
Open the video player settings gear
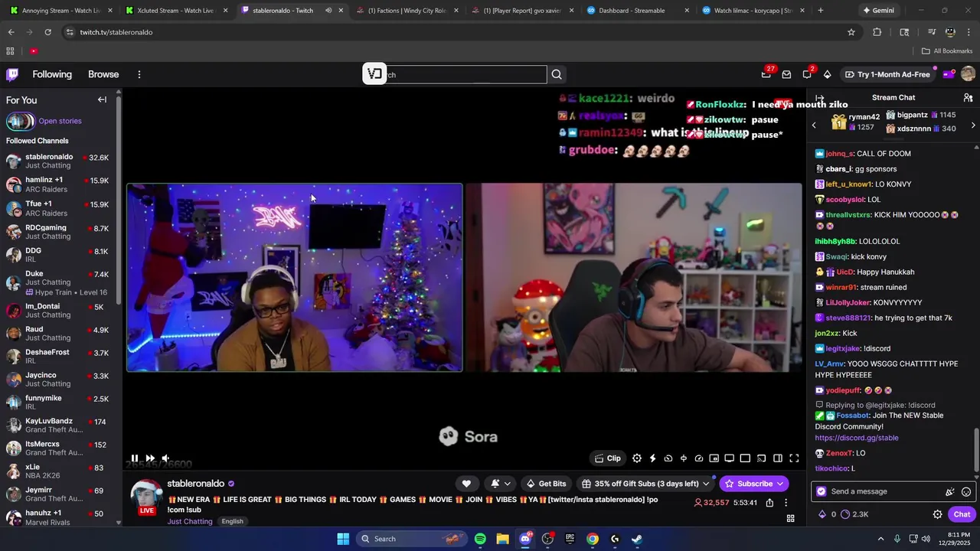click(x=637, y=458)
